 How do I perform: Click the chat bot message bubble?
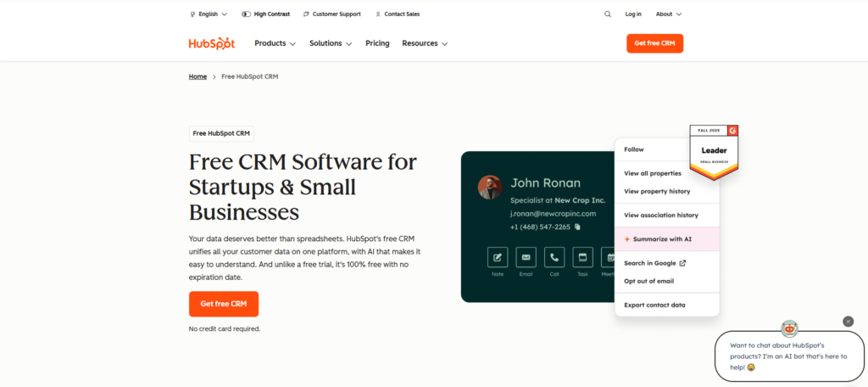coord(789,356)
